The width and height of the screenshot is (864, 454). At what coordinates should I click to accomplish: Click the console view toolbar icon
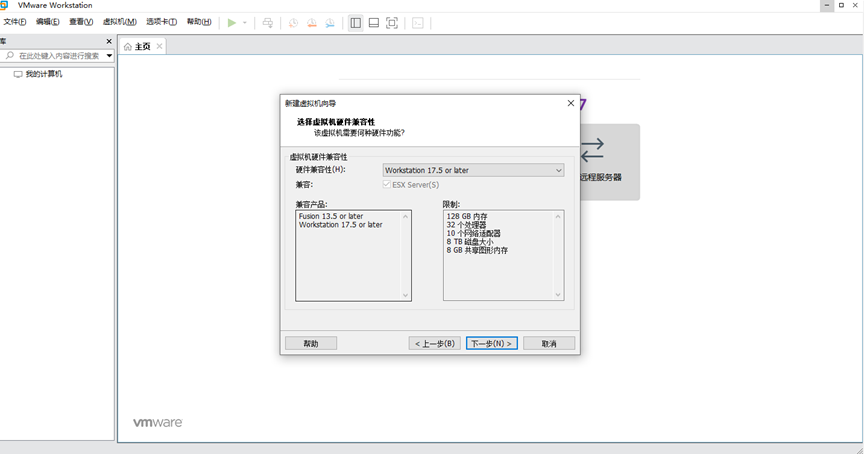(418, 23)
